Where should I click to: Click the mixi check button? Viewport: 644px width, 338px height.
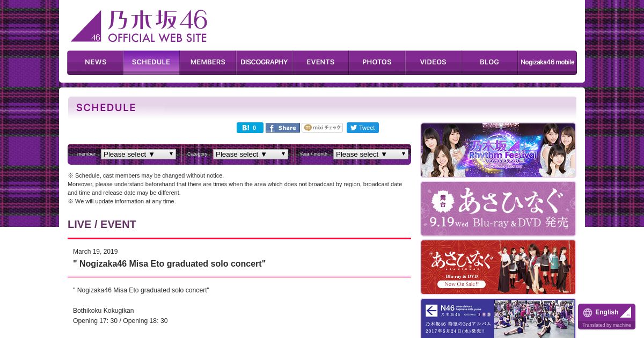[x=323, y=128]
